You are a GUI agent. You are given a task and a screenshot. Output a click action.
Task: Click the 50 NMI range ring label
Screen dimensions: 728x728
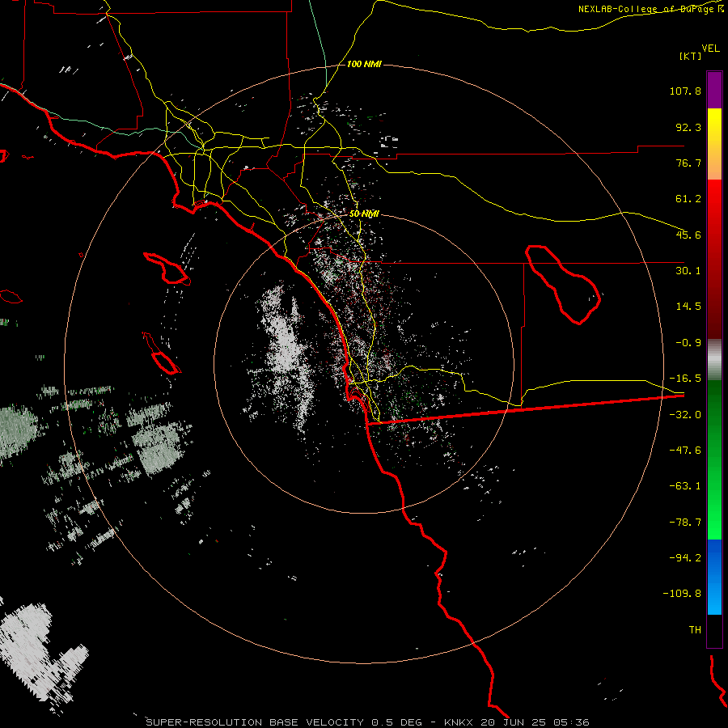tap(364, 214)
